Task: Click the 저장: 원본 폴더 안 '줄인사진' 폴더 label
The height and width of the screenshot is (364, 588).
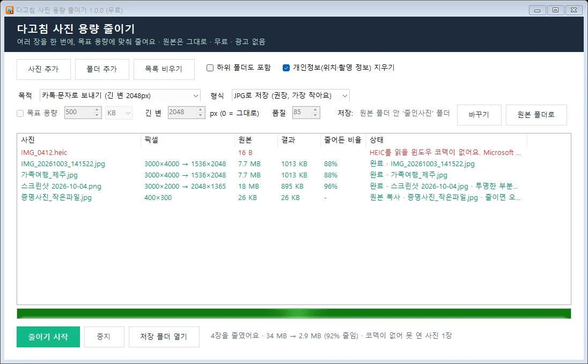Action: point(393,113)
